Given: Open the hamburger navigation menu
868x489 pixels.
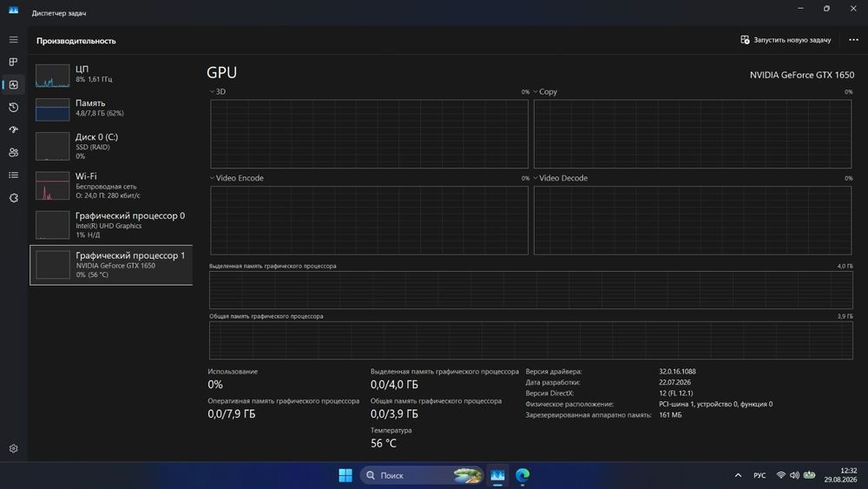Looking at the screenshot, I should (x=13, y=40).
